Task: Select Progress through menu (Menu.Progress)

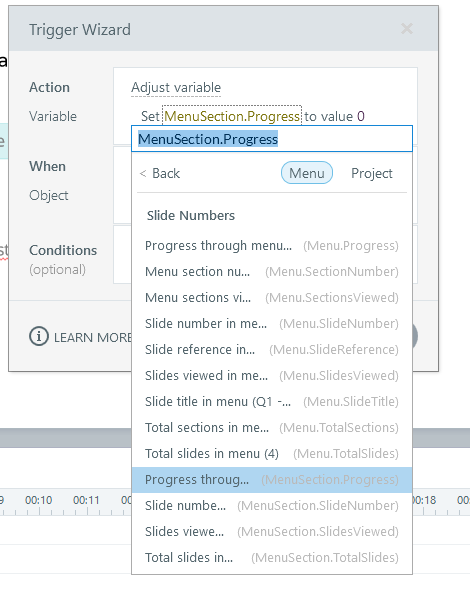Action: (x=272, y=246)
